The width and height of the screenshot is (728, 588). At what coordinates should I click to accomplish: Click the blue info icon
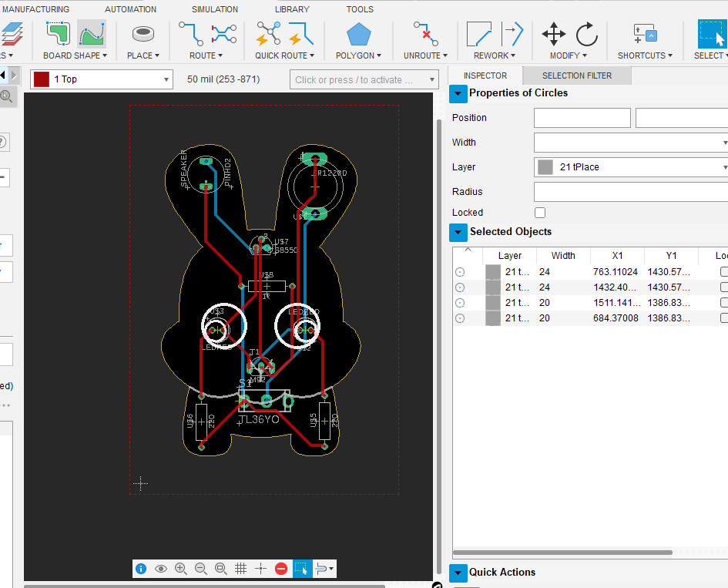pos(141,569)
